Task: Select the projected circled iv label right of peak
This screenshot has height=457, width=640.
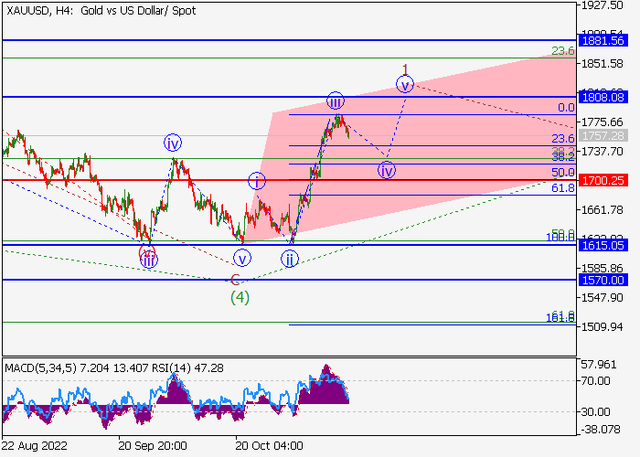Action: (386, 170)
